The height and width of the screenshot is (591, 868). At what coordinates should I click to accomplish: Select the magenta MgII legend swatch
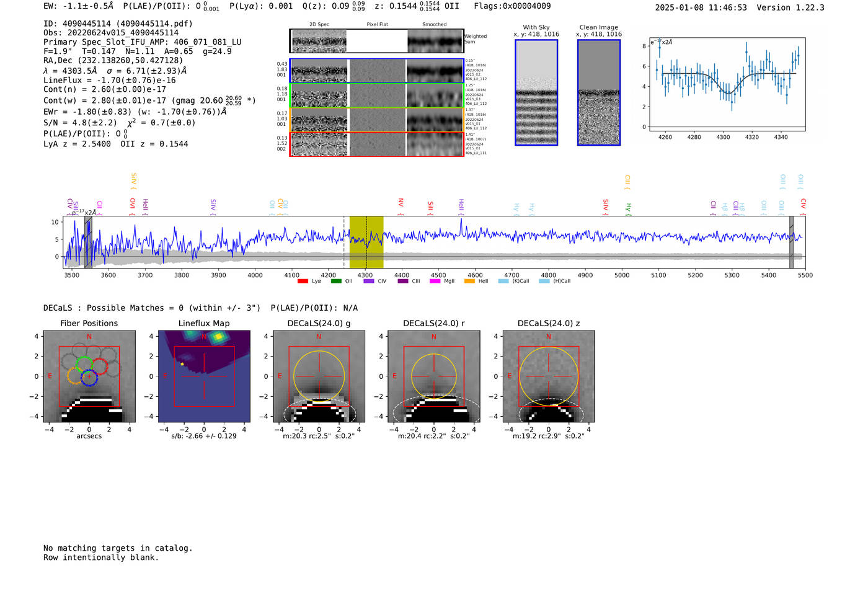pos(435,281)
